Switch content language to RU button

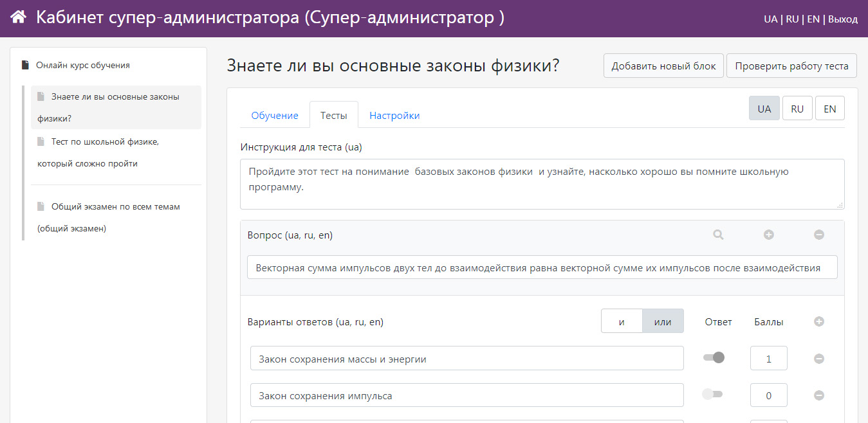point(797,109)
